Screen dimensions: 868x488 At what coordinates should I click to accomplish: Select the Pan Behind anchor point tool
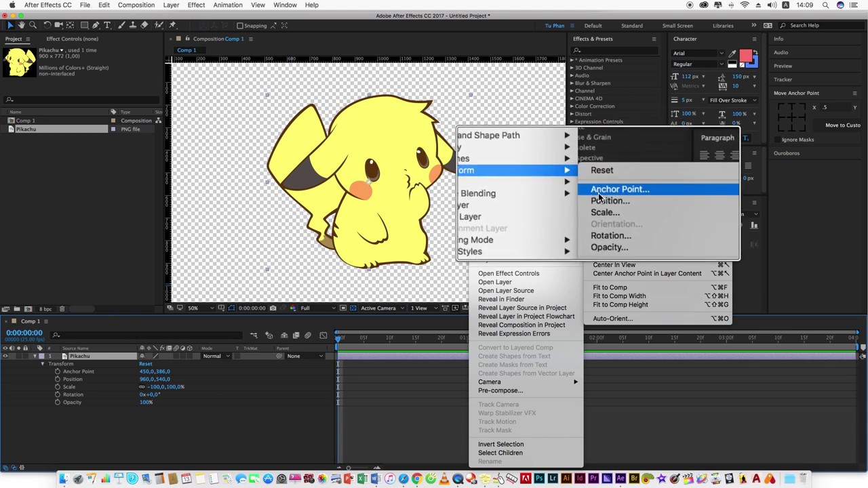70,25
